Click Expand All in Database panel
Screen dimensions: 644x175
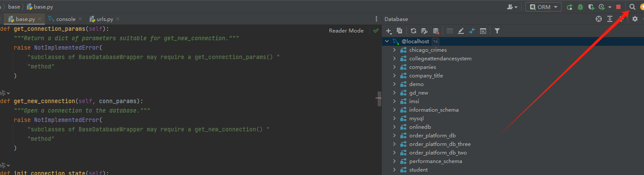click(610, 19)
